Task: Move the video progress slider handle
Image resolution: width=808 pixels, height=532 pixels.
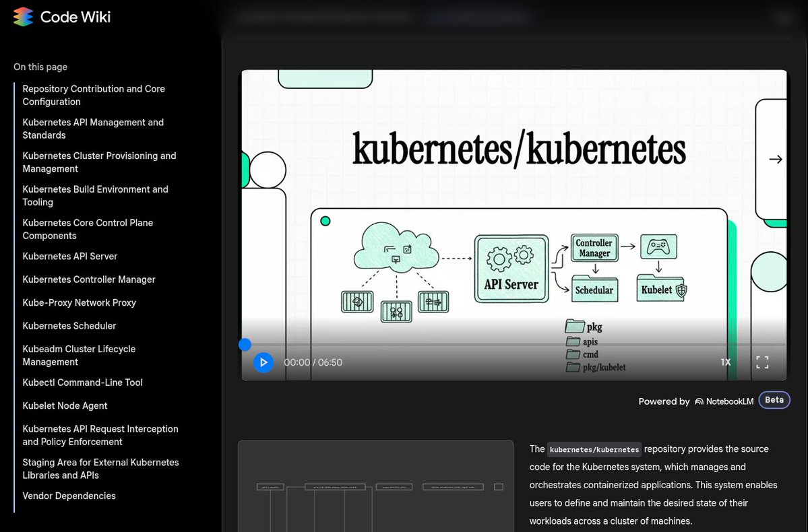Action: pos(245,345)
